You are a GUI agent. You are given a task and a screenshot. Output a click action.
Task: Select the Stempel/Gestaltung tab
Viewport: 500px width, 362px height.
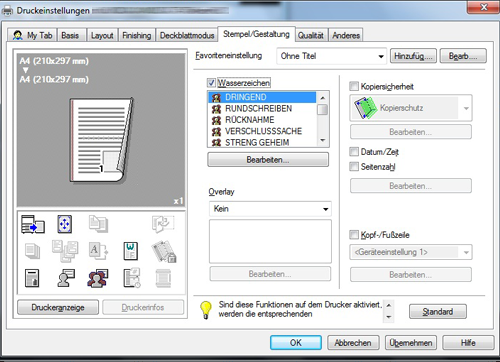tap(256, 34)
